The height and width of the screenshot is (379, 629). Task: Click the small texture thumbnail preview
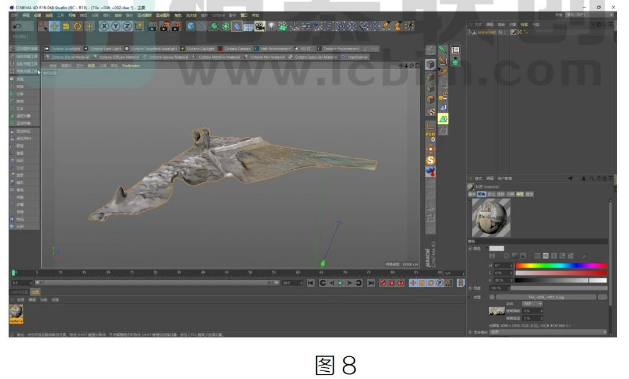coord(497,311)
